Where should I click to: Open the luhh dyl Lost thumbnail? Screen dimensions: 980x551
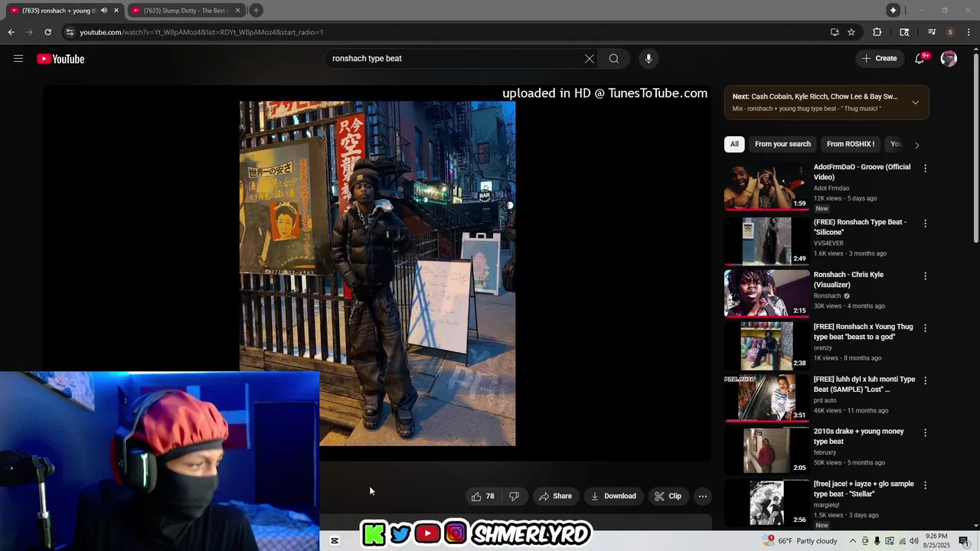pos(766,397)
